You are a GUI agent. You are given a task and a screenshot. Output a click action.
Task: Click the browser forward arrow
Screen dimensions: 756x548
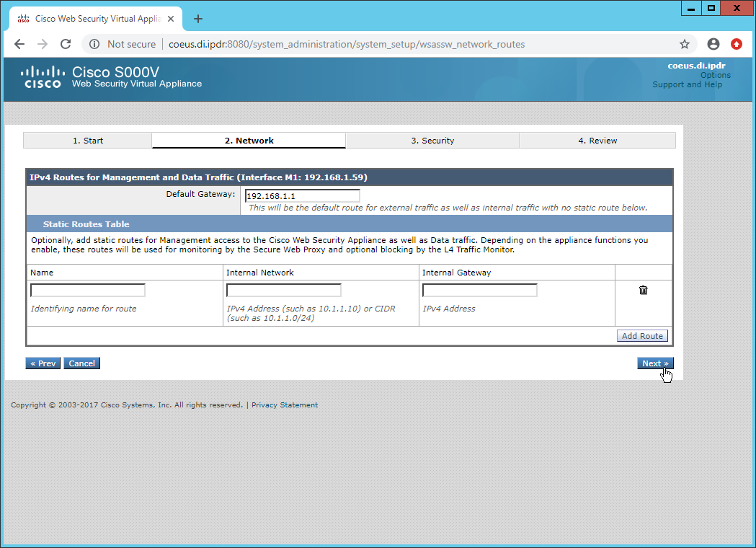pos(43,45)
